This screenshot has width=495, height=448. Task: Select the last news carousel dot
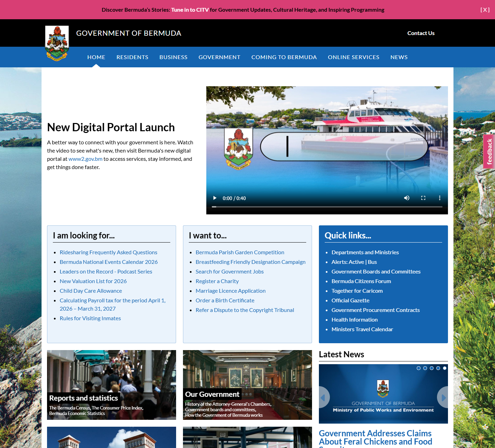click(x=445, y=368)
